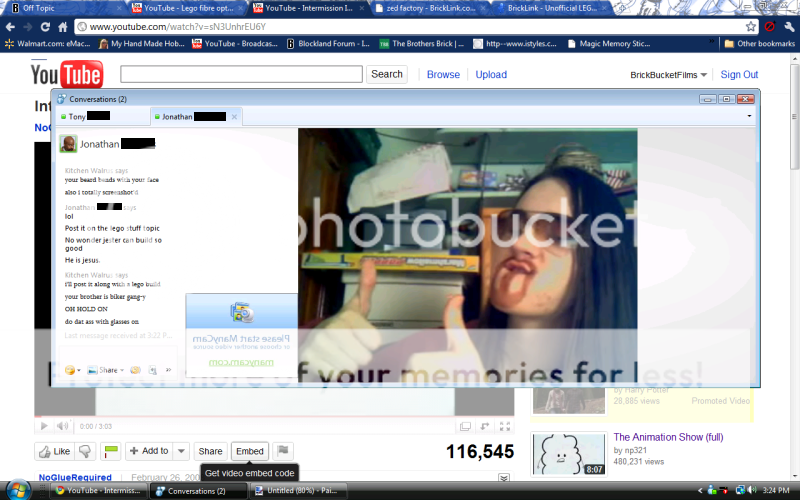This screenshot has width=800, height=500.
Task: Open the emoticon picker in chat
Action: tap(73, 370)
